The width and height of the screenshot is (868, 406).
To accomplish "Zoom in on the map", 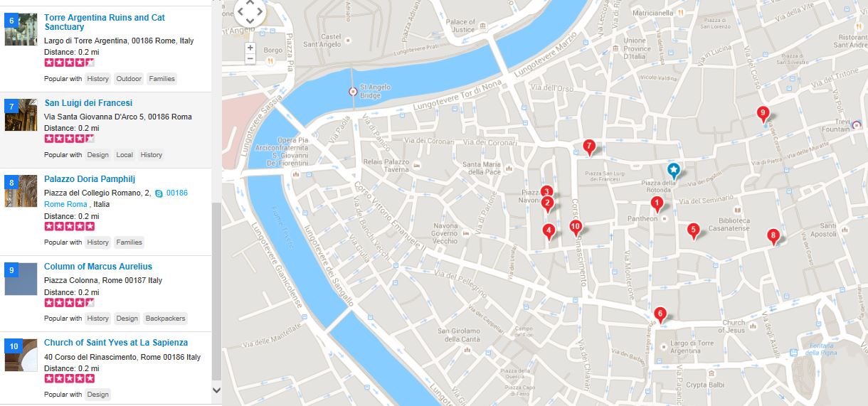I will click(x=250, y=48).
